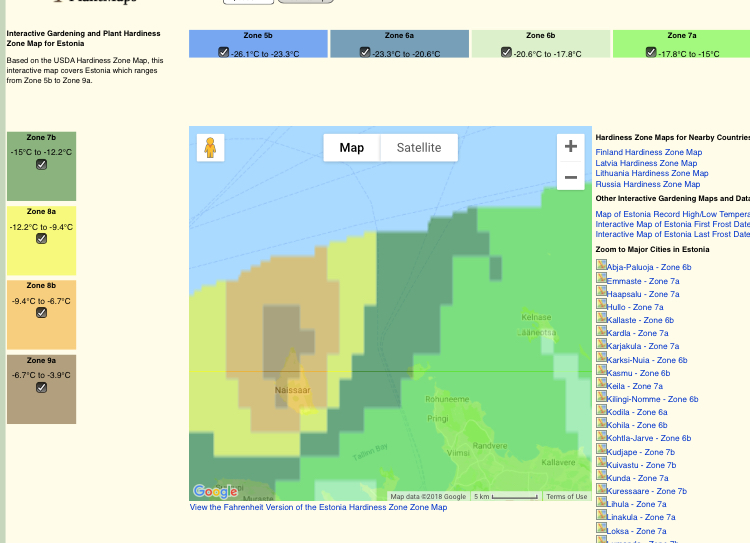Click the map icon beside Kardla
This screenshot has width=750, height=543.
pos(601,332)
